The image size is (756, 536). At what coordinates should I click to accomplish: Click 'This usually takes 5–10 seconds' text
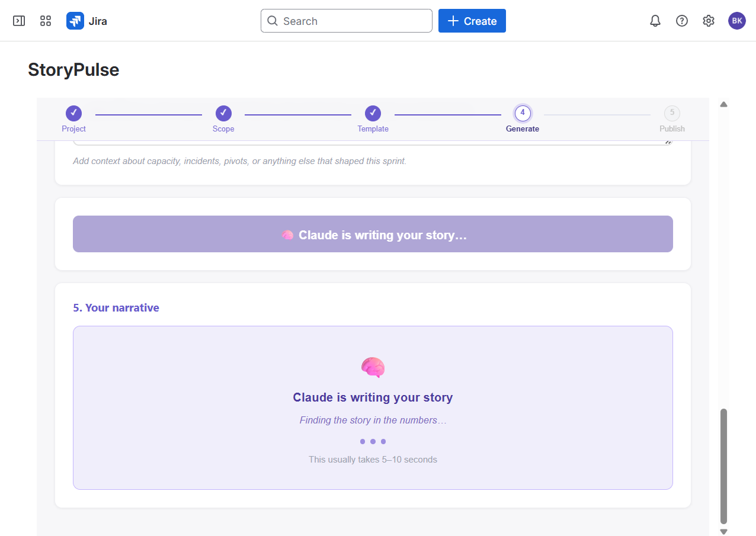373,459
